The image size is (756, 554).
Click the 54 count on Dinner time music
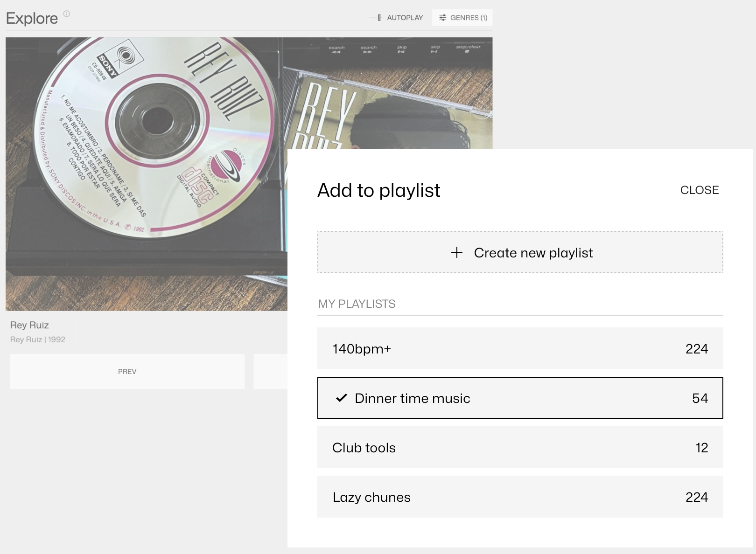[700, 398]
